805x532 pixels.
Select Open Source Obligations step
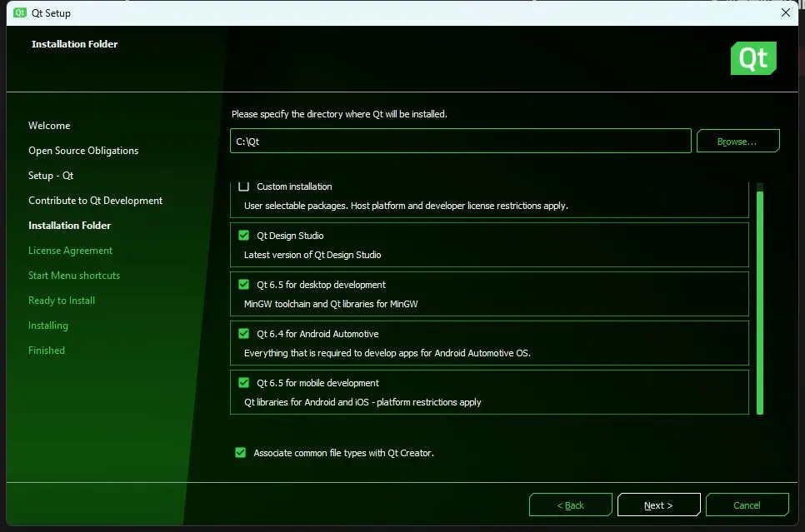(x=83, y=151)
